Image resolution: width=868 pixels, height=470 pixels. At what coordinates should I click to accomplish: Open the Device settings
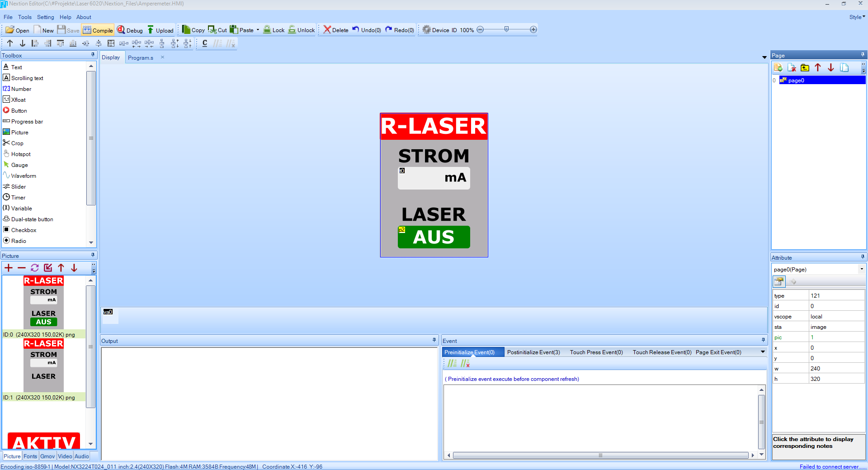[436, 30]
